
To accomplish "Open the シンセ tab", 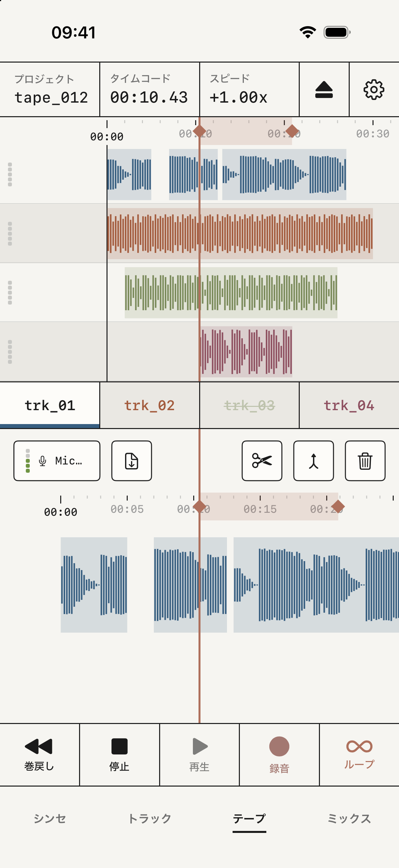I will [x=50, y=818].
